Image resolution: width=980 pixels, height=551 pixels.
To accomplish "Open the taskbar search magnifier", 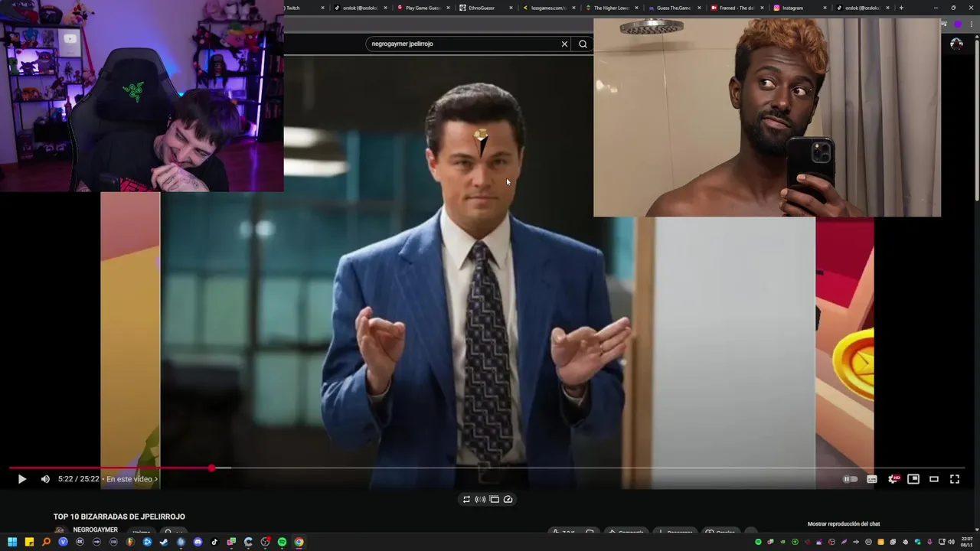I will [x=46, y=542].
